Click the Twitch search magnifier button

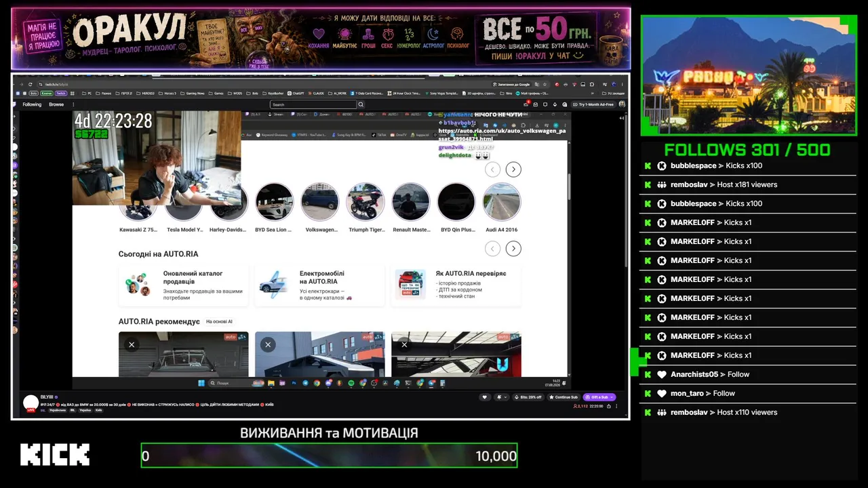(361, 104)
